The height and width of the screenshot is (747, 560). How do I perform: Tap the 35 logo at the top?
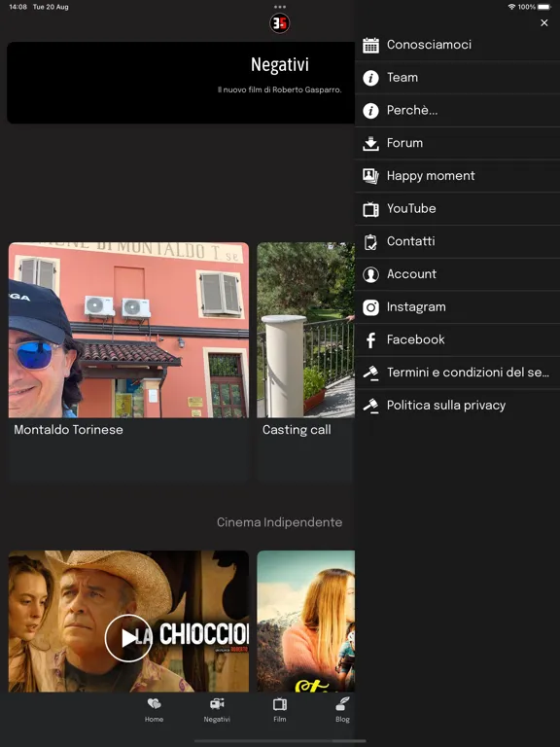pyautogui.click(x=280, y=23)
